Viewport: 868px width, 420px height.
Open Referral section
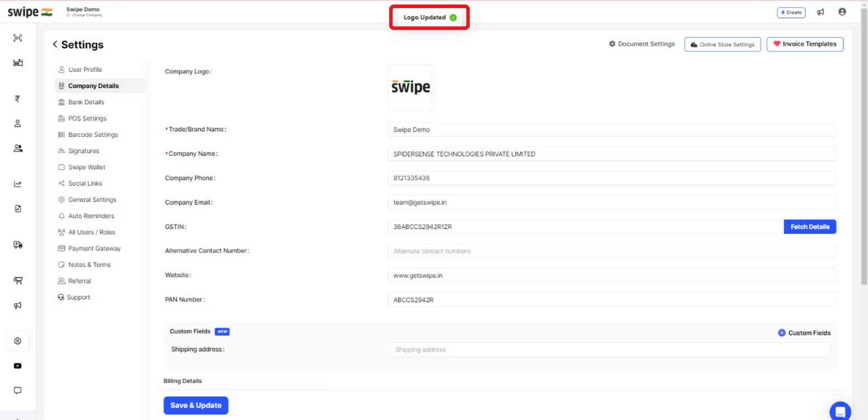pos(100,281)
